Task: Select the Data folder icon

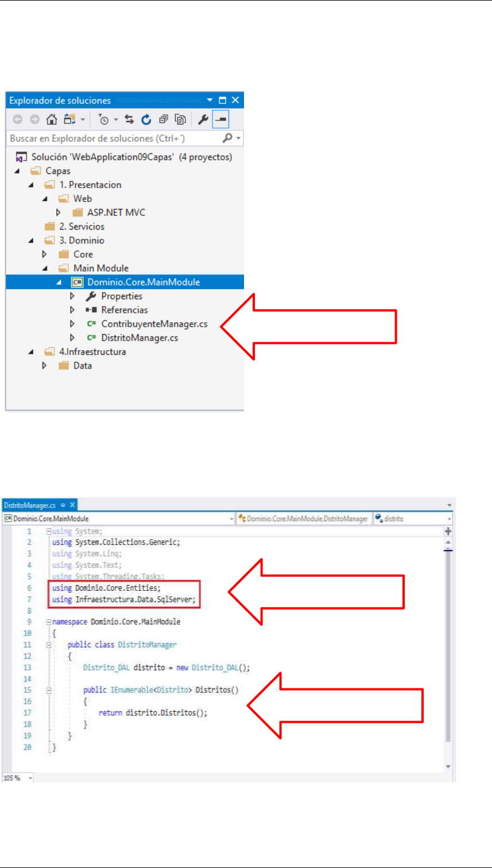Action: [64, 365]
